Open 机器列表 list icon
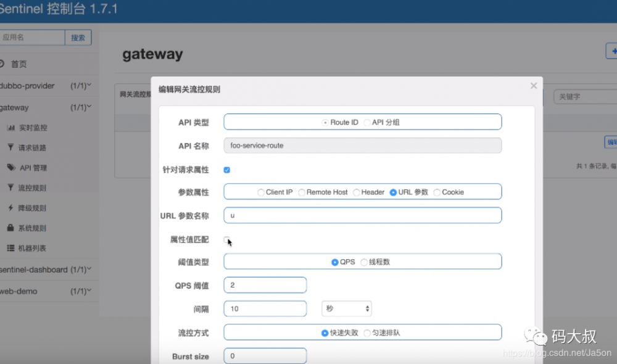Image resolution: width=617 pixels, height=364 pixels. pos(10,248)
